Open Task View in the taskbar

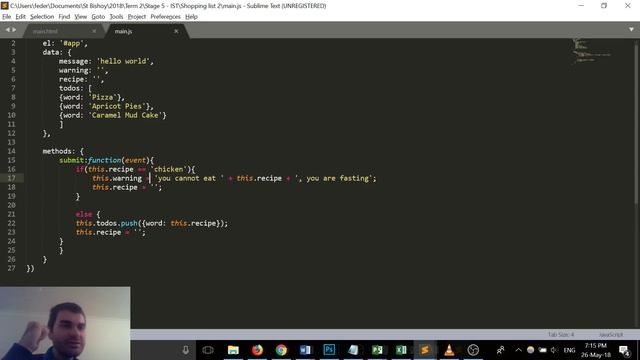(x=208, y=350)
